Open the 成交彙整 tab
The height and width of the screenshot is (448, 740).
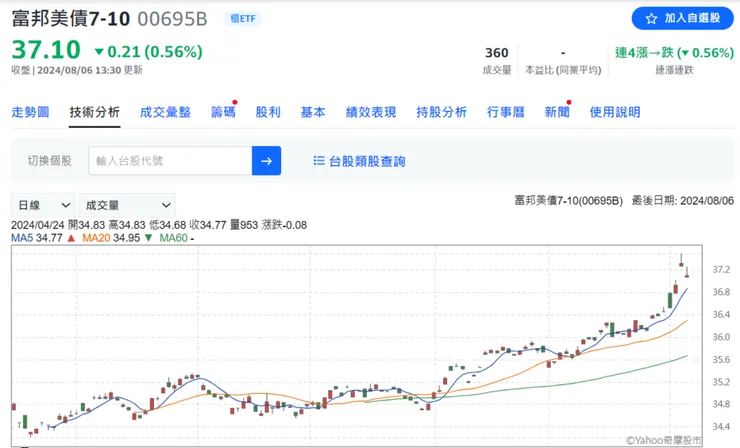pos(165,112)
